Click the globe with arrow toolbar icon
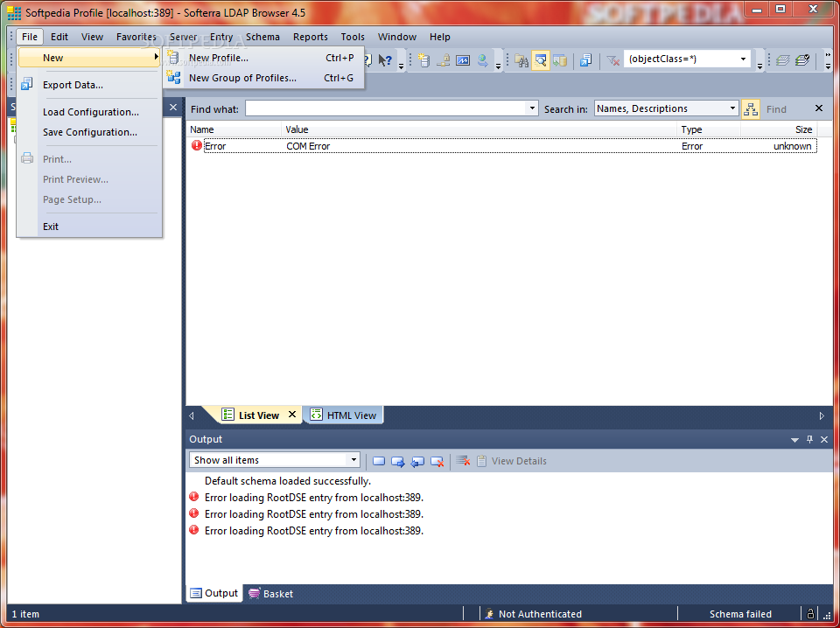The height and width of the screenshot is (628, 840). 482,60
